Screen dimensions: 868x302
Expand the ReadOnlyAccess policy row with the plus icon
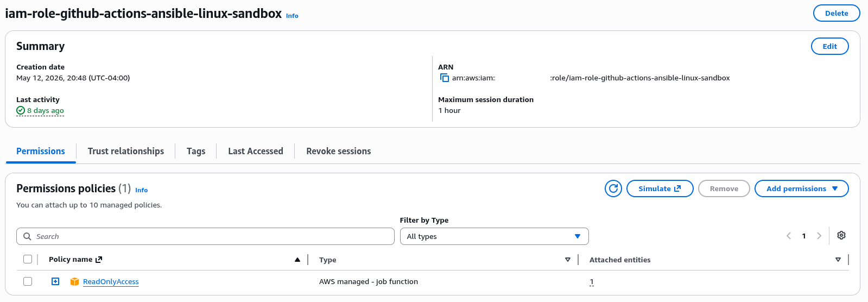coord(55,281)
